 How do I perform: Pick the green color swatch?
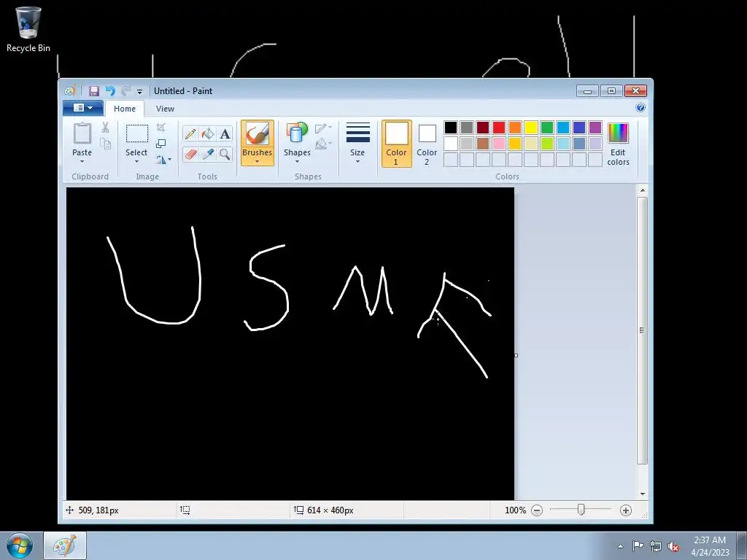tap(547, 128)
